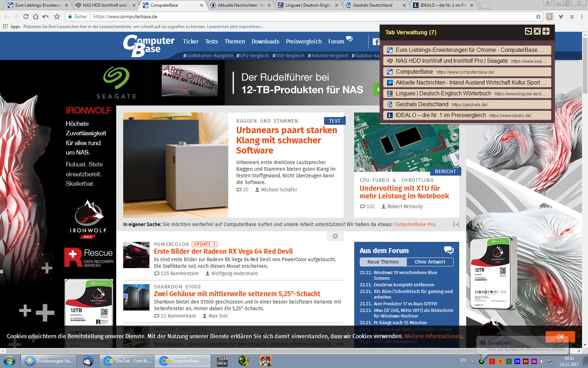
Task: Open Thunderbird from the taskbar
Action: pos(88,361)
